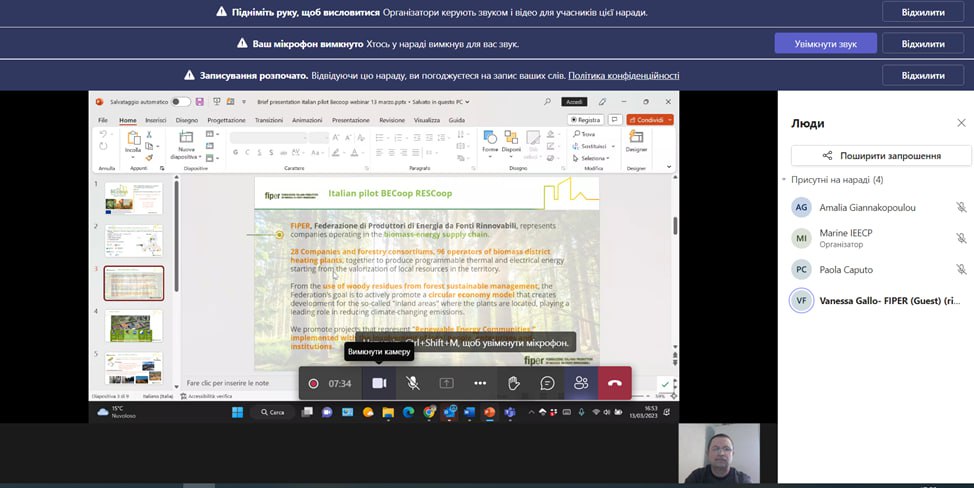Dismiss the raise-hand notification with Відхилити
974x488 pixels.
(923, 12)
